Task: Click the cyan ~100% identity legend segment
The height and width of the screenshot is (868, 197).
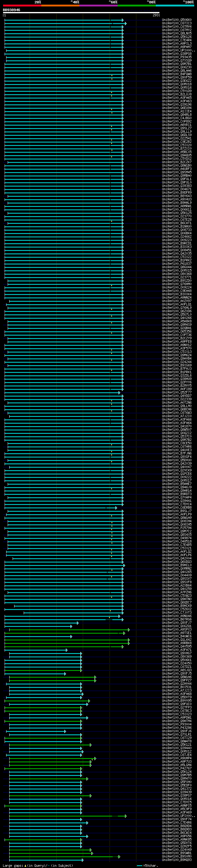Action: click(175, 6)
